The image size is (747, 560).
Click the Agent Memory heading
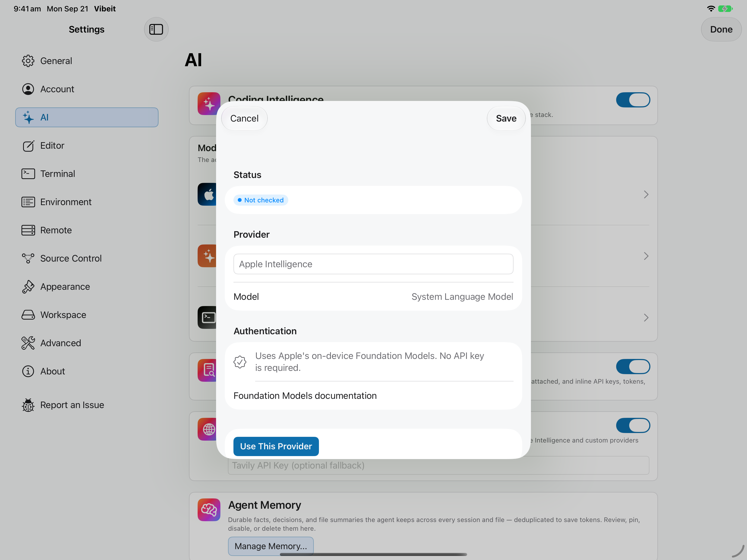(264, 505)
